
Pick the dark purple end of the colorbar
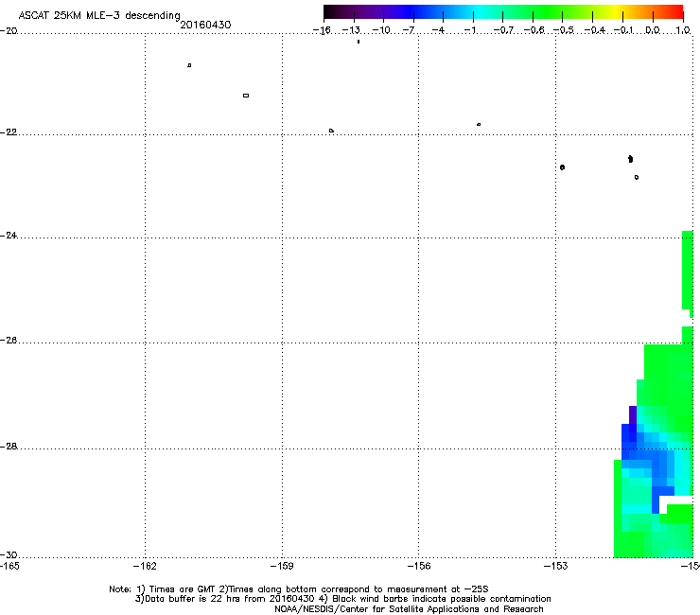[x=330, y=12]
